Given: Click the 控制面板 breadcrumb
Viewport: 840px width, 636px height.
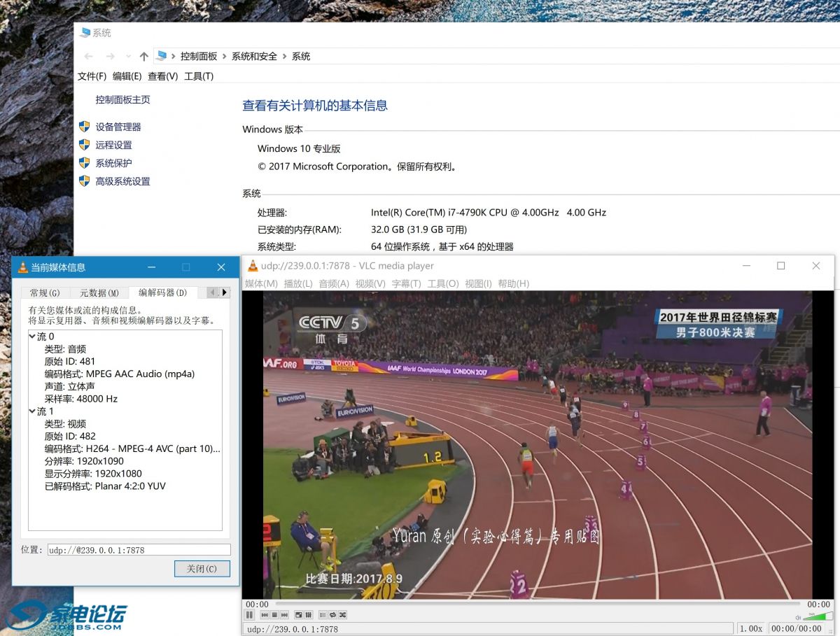Looking at the screenshot, I should [199, 57].
